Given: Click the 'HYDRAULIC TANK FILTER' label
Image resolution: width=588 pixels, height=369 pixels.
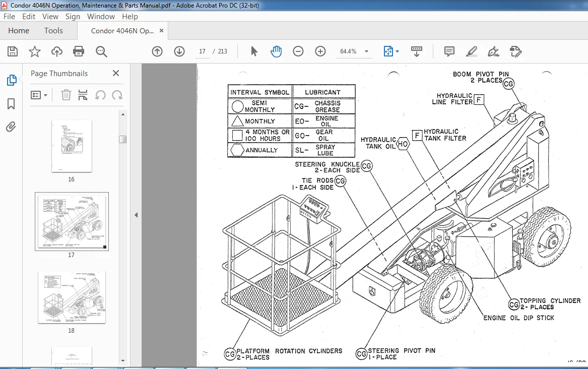Looking at the screenshot, I should [445, 135].
